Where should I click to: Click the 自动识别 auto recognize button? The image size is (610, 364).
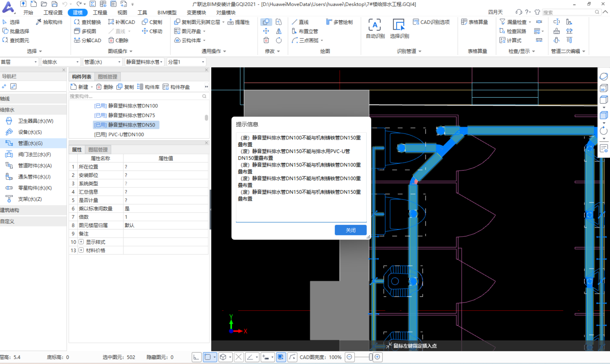coord(375,29)
